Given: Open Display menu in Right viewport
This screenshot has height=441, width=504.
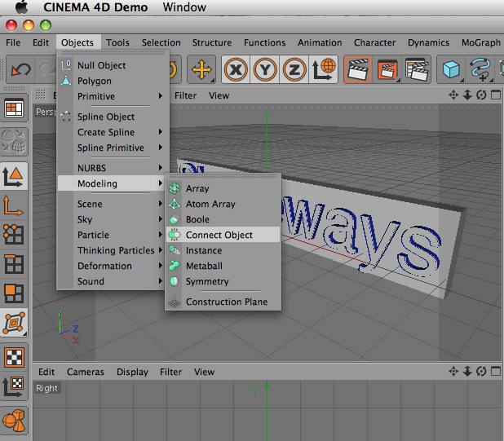Looking at the screenshot, I should point(132,372).
